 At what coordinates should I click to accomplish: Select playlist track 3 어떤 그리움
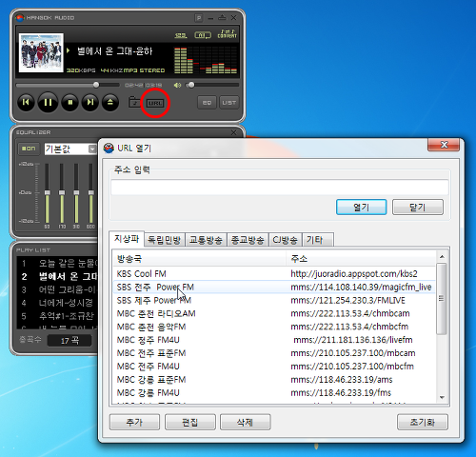pyautogui.click(x=57, y=289)
